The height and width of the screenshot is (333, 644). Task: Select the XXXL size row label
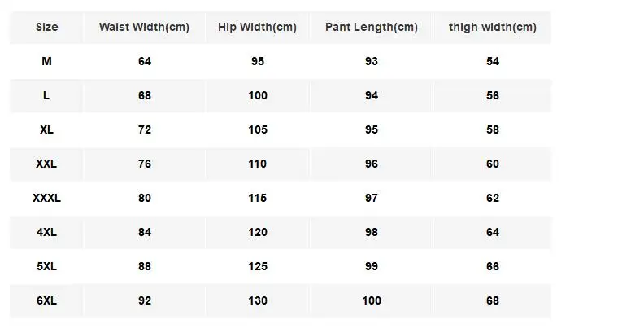(47, 198)
